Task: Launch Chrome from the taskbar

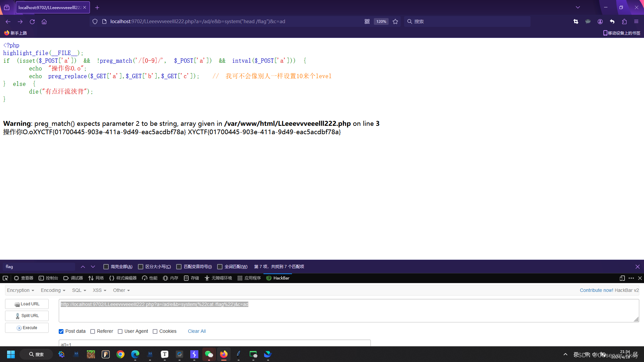Action: pos(120,354)
